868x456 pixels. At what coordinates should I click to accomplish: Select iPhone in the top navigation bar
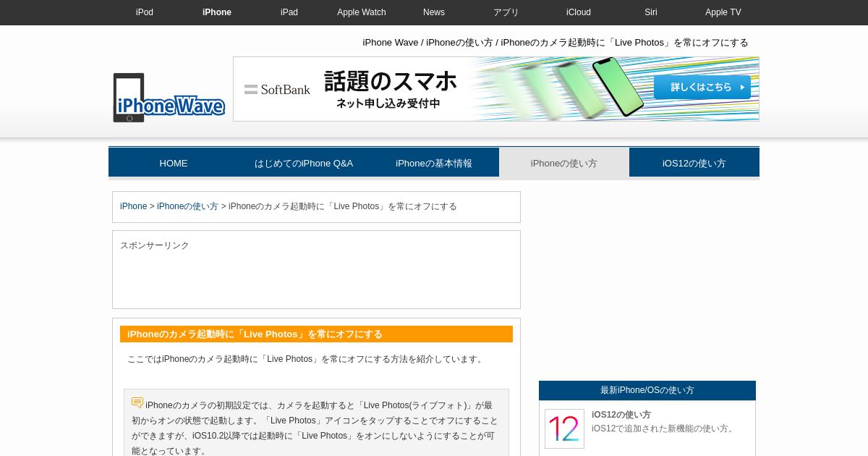pyautogui.click(x=217, y=12)
